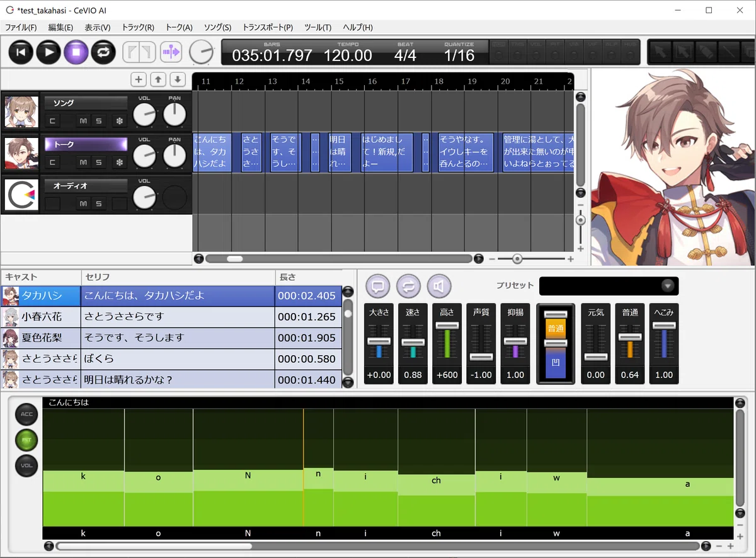Click the master volume knob in transport bar
756x558 pixels.
point(202,52)
